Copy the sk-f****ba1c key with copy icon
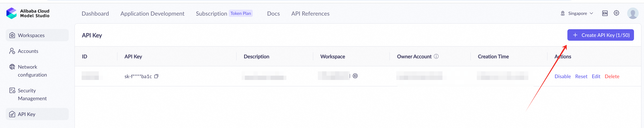644x128 pixels. pos(156,76)
